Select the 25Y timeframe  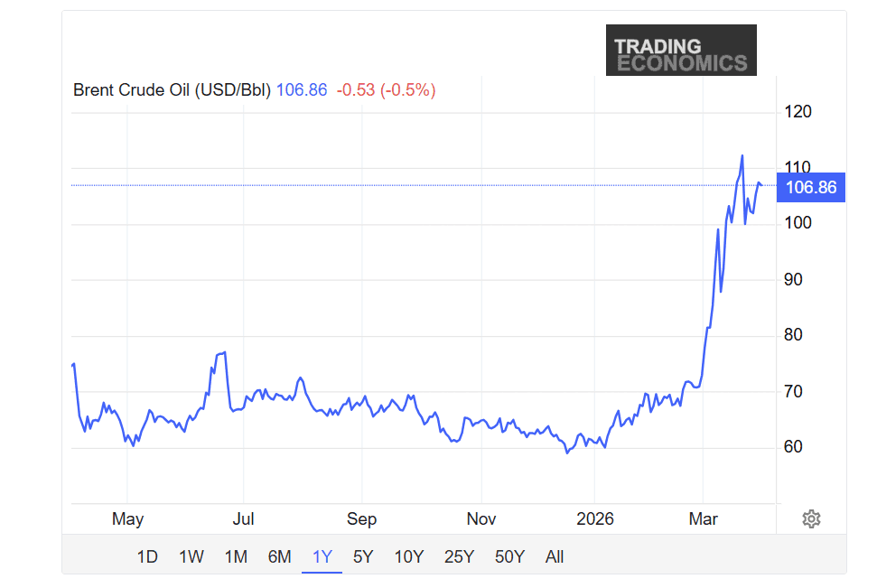point(458,557)
